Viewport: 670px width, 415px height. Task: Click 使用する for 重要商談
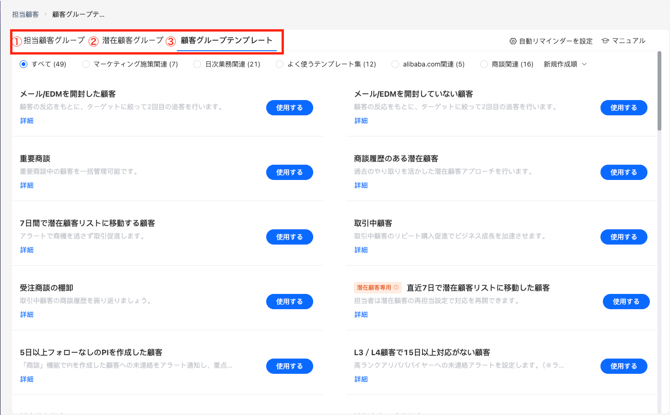[290, 172]
